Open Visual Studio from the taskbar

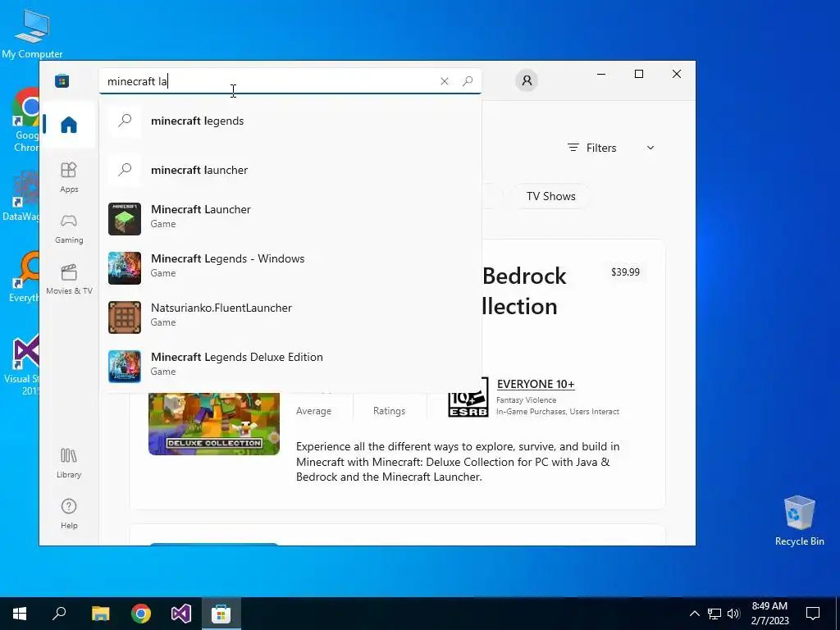click(181, 614)
